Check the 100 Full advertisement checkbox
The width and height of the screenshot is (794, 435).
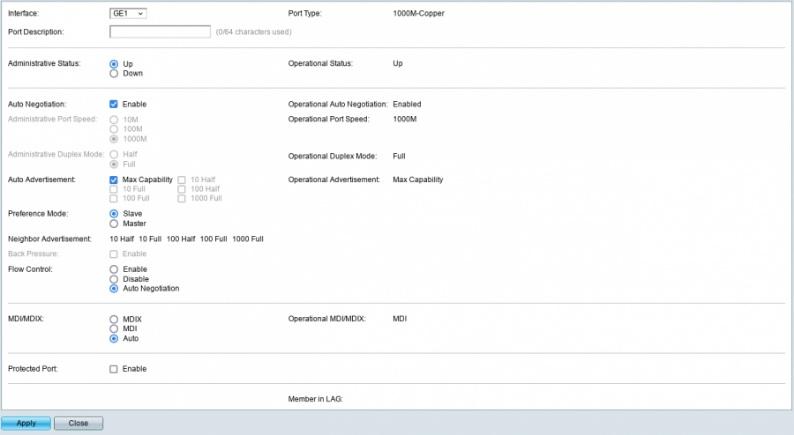click(114, 198)
